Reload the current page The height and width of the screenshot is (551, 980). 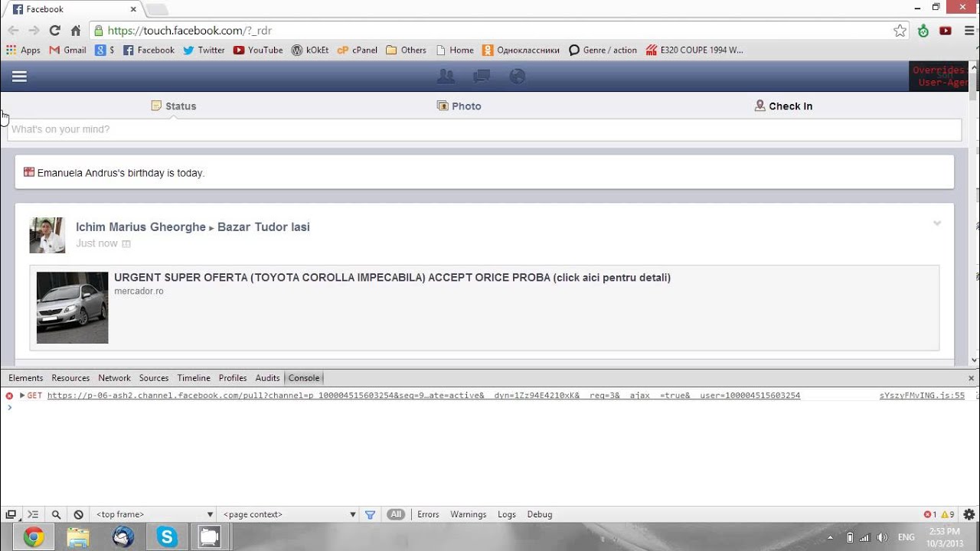[54, 31]
